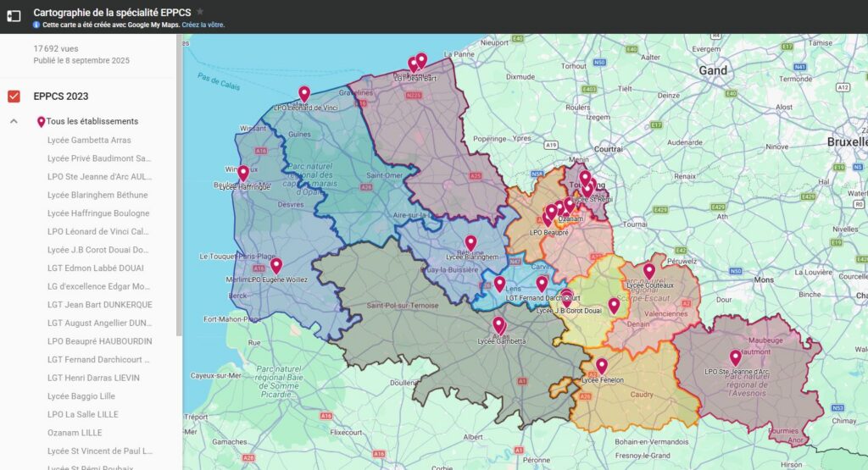Choose LGT Edmon Labbé DOUAI from the list

pos(95,268)
